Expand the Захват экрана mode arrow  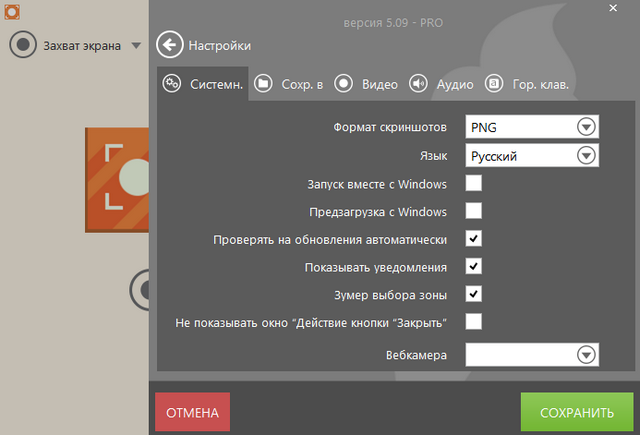click(136, 46)
